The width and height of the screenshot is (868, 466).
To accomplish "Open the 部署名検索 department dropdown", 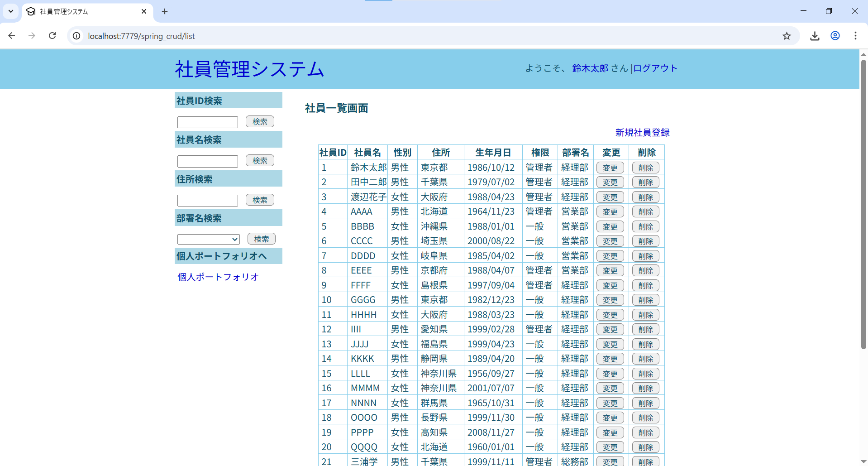I will tap(208, 239).
